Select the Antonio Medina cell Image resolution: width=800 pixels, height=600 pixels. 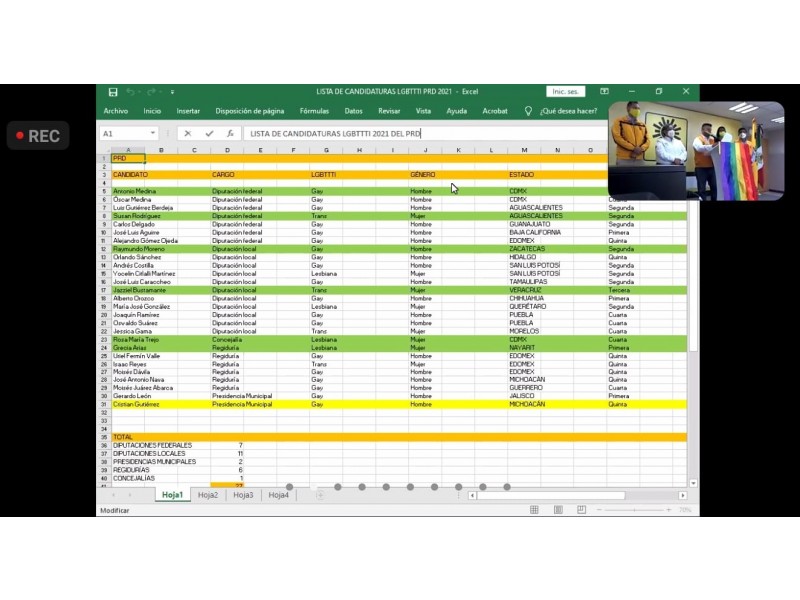coord(135,191)
